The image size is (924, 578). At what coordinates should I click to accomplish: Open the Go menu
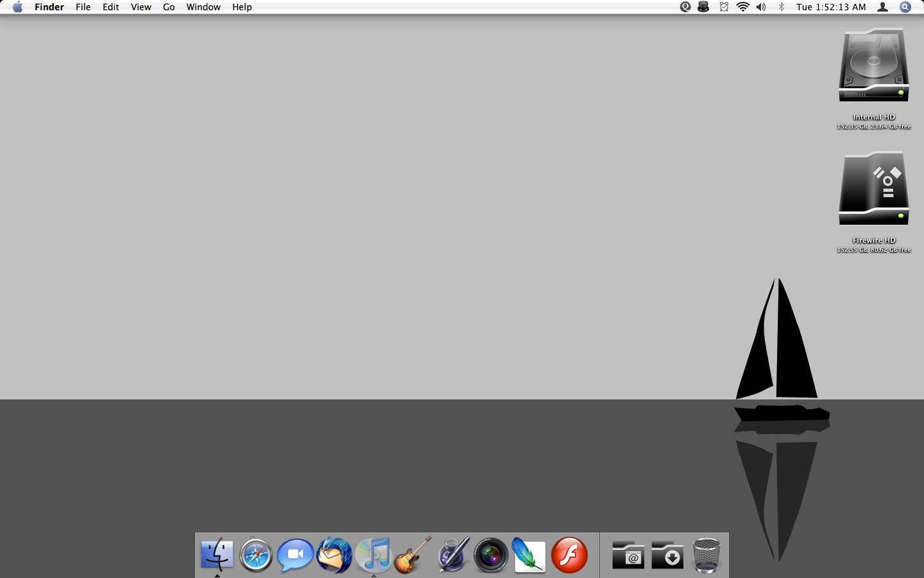(x=169, y=7)
